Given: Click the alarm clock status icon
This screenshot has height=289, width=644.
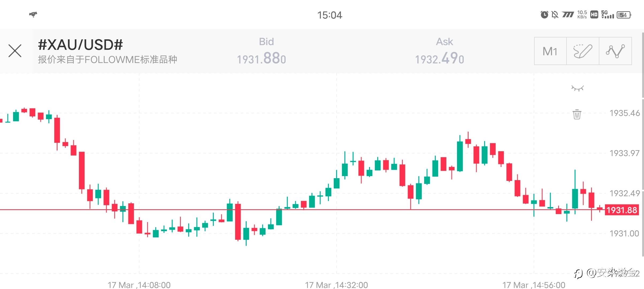Looking at the screenshot, I should coord(544,15).
